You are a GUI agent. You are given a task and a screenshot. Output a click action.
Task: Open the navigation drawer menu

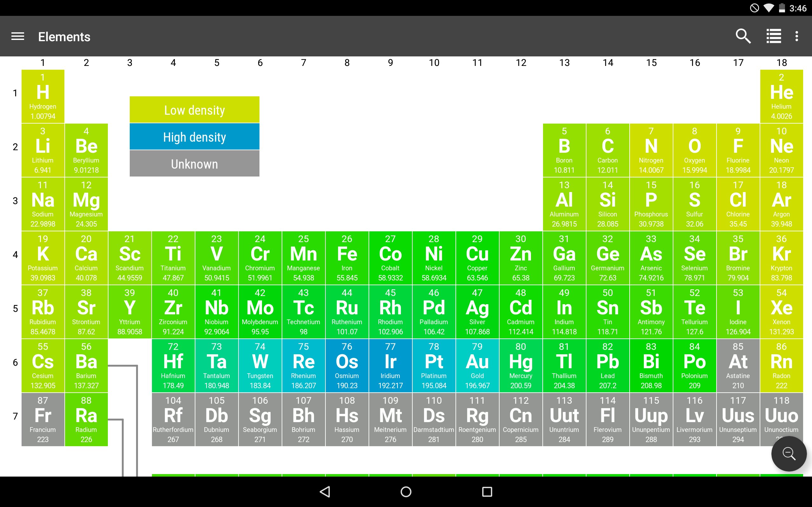17,36
